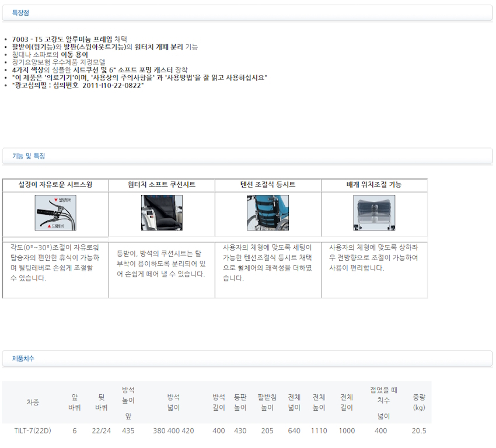Click the 전체높이 column header
Viewport: 496px width, 448px height.
point(319,402)
